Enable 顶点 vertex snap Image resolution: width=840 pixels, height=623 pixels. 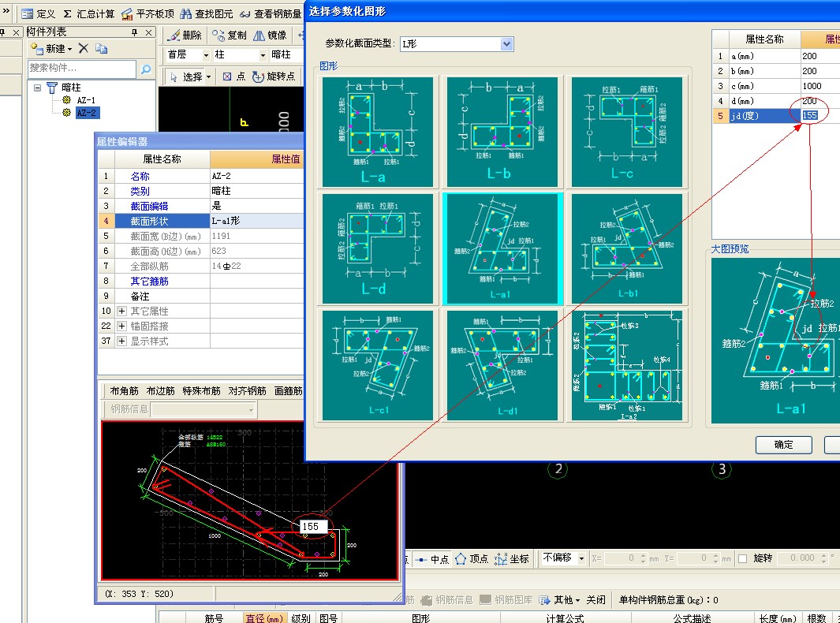pos(472,558)
